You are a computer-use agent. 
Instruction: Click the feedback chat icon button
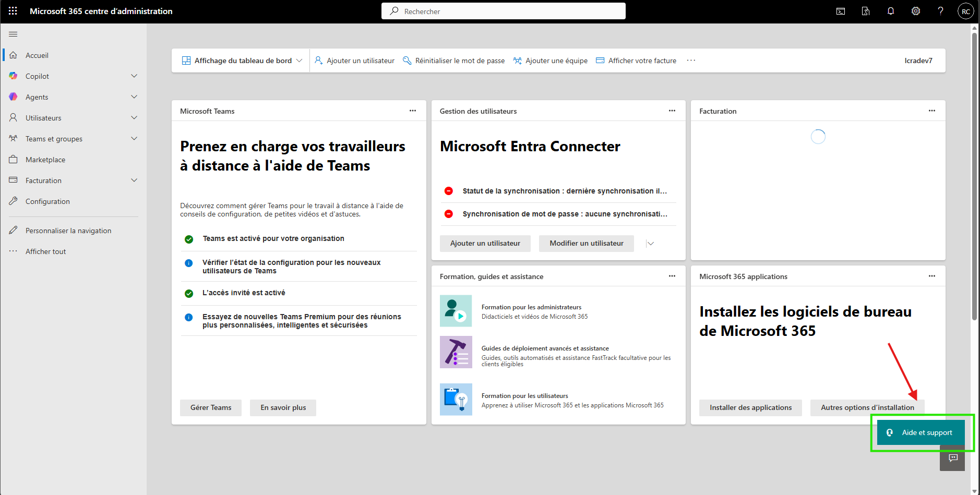point(953,458)
